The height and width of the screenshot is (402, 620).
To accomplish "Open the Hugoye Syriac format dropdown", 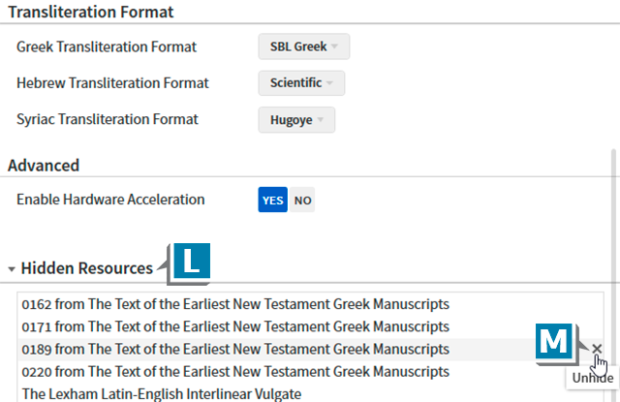I will 296,120.
